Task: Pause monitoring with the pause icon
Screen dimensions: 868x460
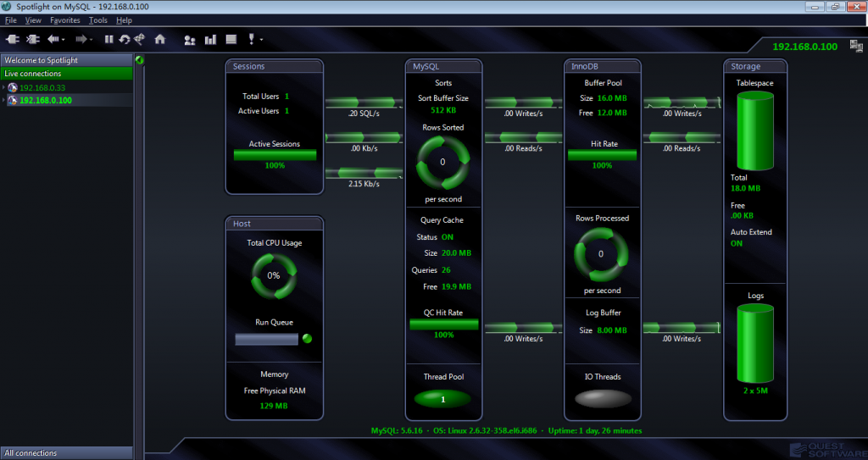Action: click(108, 39)
